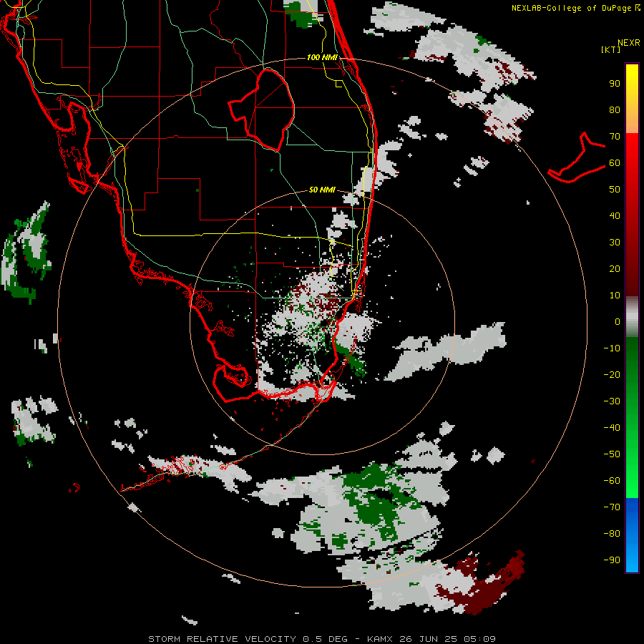Click the KAMX station identifier in the caption
This screenshot has width=644, height=644.
coord(380,639)
